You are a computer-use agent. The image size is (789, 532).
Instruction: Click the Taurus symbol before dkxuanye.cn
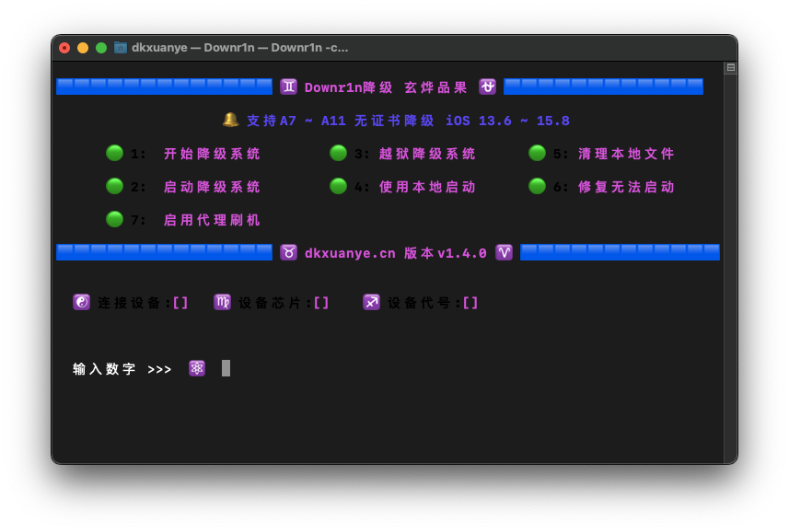point(288,252)
